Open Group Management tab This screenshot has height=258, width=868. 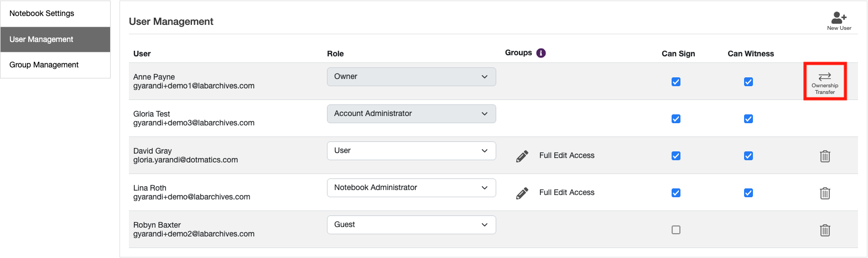pyautogui.click(x=55, y=65)
